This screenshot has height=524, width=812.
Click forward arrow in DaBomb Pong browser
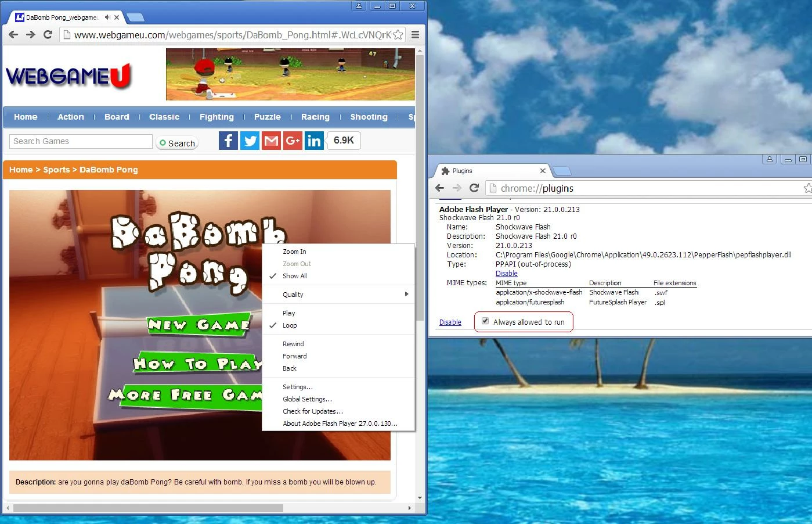click(31, 35)
